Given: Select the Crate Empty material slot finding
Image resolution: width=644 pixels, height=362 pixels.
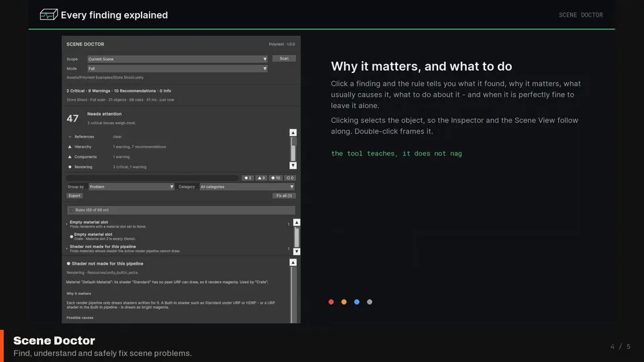Looking at the screenshot, I should 180,237.
